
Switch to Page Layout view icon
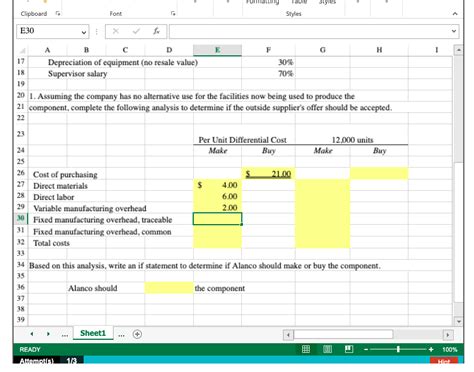pos(327,349)
